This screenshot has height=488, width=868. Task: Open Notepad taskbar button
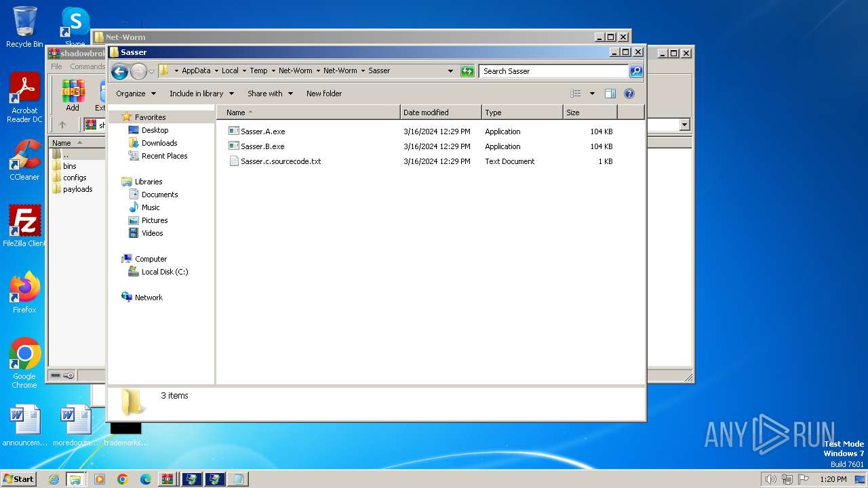(x=238, y=479)
